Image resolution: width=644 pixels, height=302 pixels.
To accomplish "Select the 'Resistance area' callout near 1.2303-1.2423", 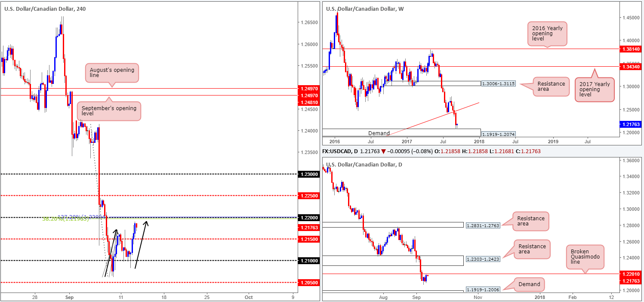I will [x=532, y=250].
